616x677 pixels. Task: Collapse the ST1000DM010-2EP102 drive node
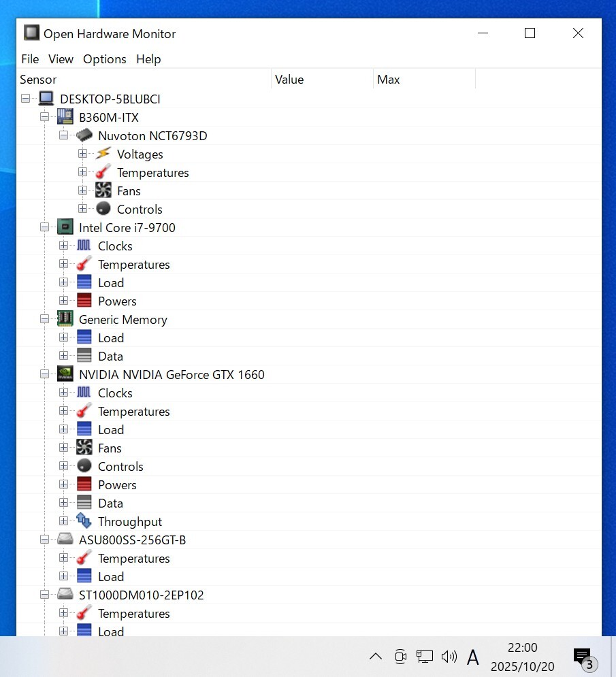click(44, 595)
